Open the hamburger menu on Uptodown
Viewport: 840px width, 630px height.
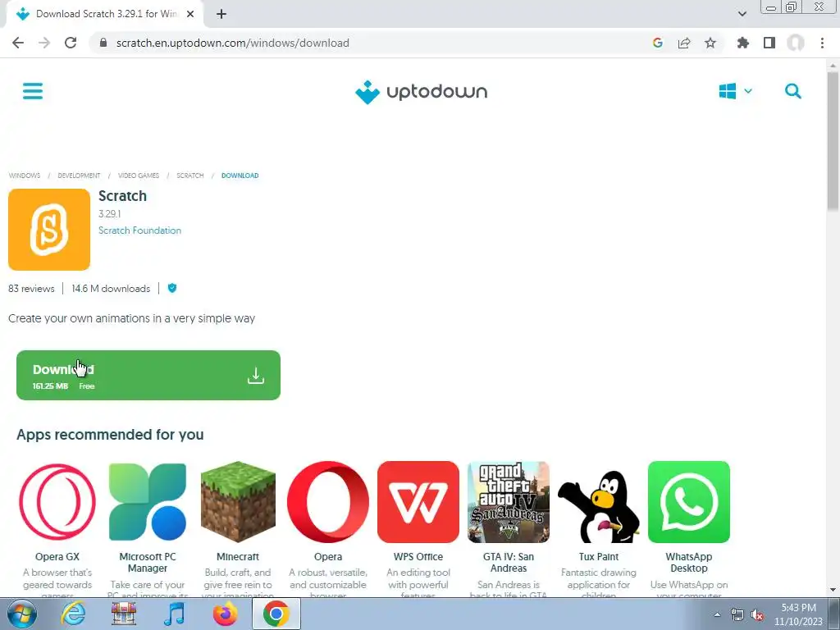[x=33, y=91]
